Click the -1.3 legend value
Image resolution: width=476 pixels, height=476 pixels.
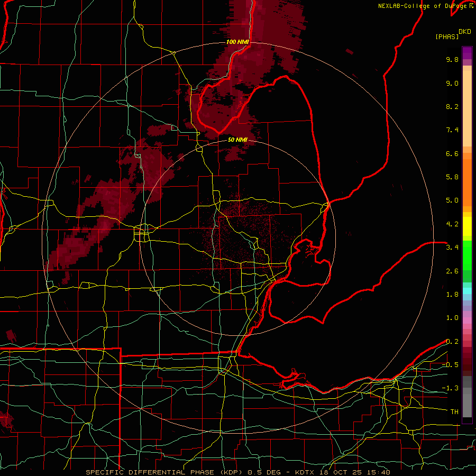coord(450,388)
